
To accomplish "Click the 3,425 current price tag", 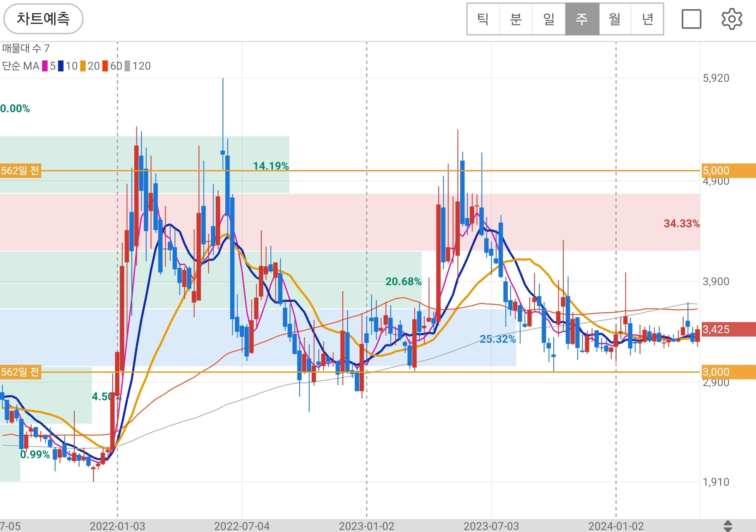I will pyautogui.click(x=728, y=329).
